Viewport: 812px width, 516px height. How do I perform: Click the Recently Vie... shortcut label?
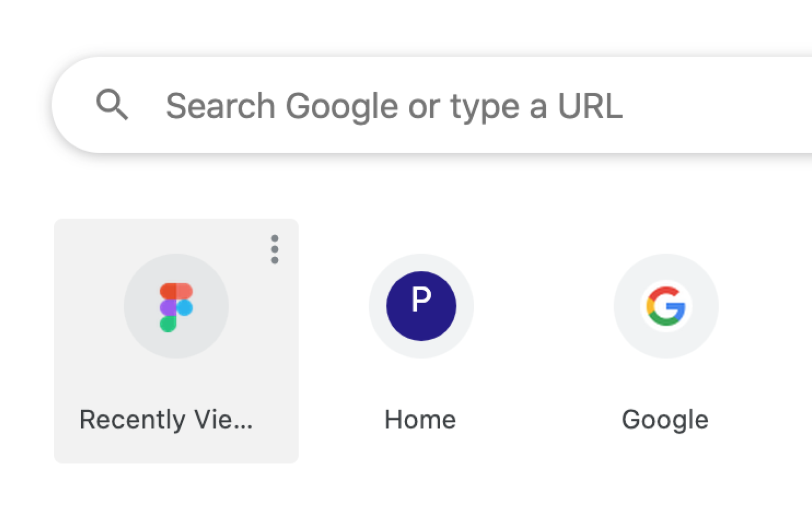point(166,419)
